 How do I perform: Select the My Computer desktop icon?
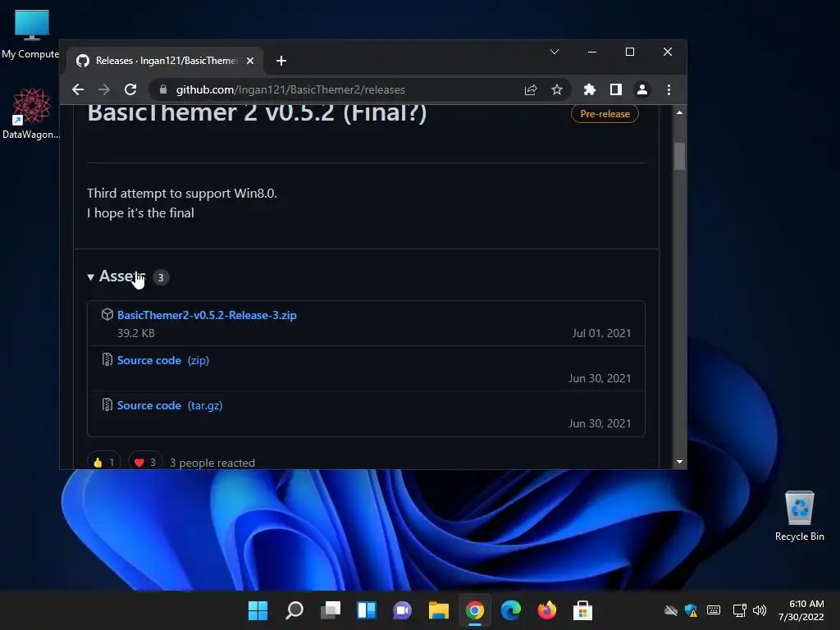(30, 34)
